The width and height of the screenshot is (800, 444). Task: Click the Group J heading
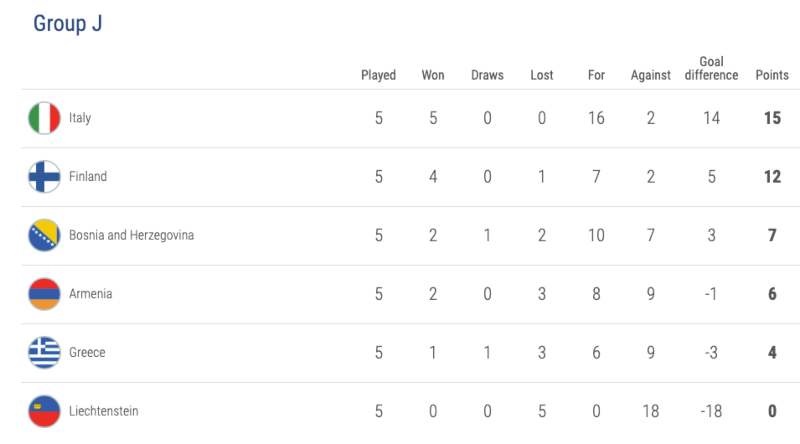(x=68, y=24)
